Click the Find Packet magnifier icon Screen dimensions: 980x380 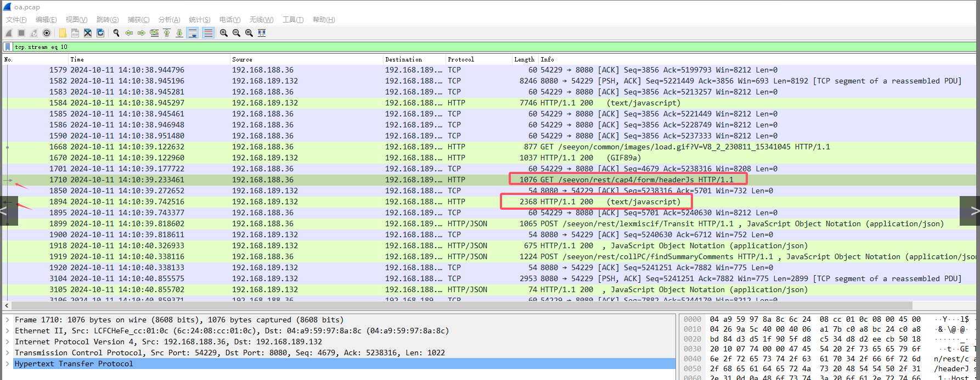[x=116, y=33]
